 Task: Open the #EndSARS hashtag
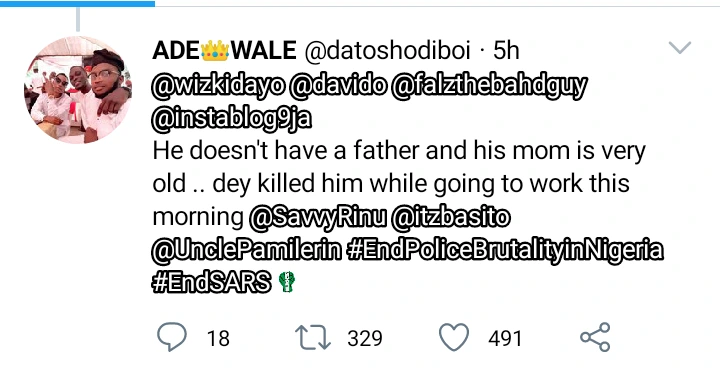coord(212,282)
